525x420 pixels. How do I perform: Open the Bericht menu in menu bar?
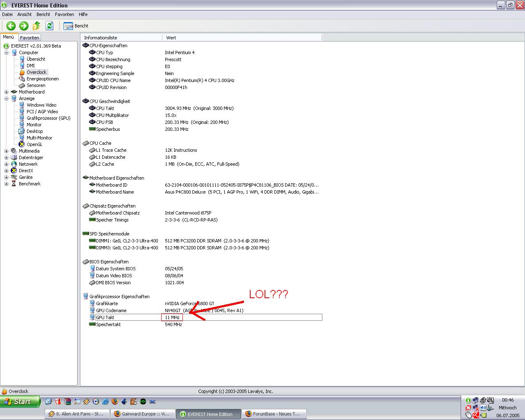43,14
